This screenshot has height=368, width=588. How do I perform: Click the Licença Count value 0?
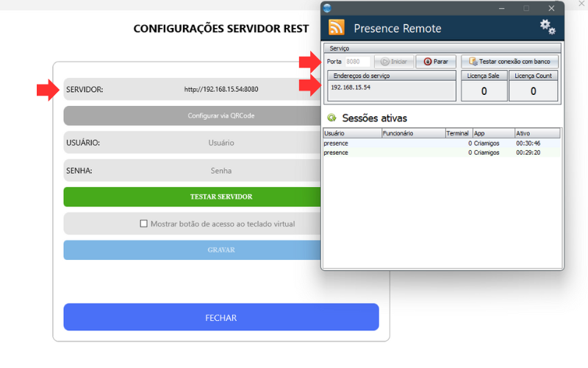point(533,91)
